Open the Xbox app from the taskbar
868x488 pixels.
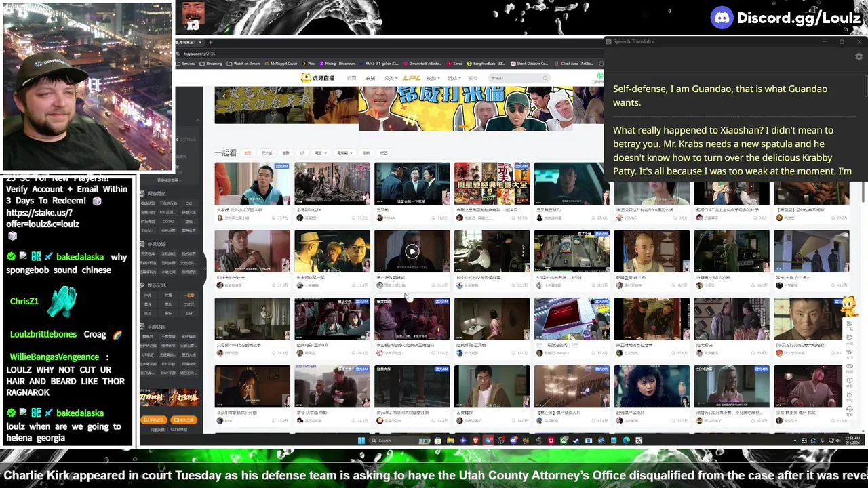point(564,440)
